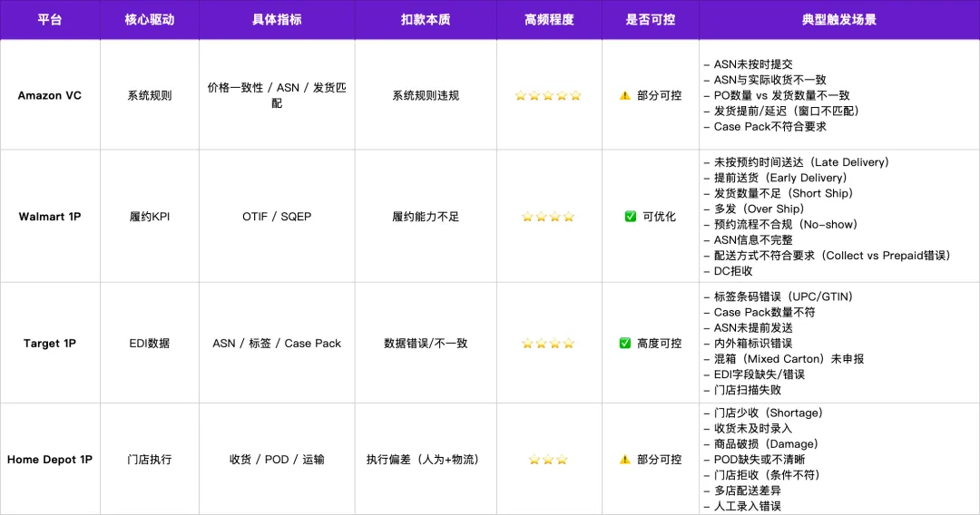Select the 典型触发场景 column header
Viewport: 980px width, 515px height.
pyautogui.click(x=839, y=19)
